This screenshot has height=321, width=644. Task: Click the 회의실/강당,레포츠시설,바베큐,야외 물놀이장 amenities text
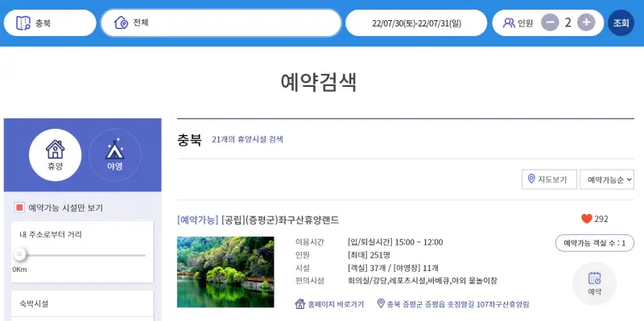pos(422,282)
